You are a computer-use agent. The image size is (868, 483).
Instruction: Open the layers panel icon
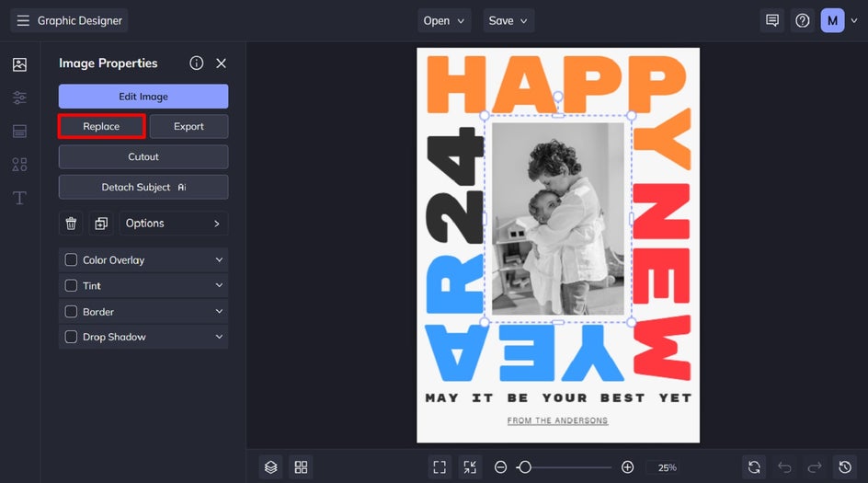[270, 467]
